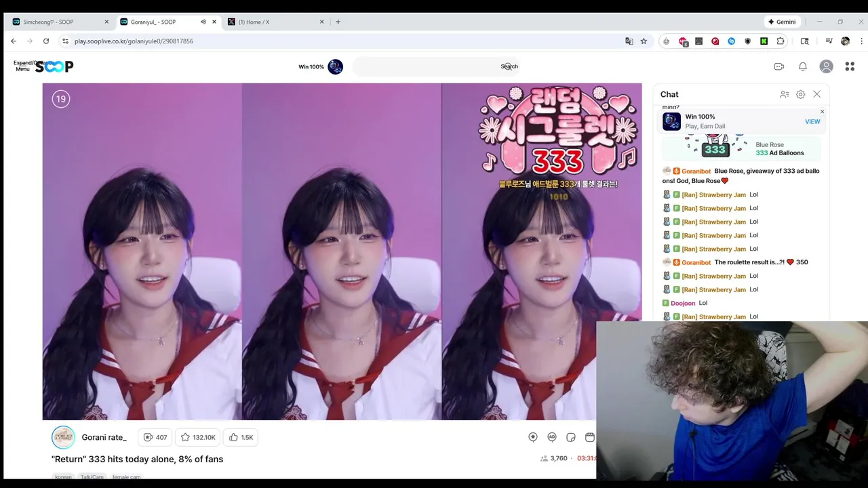Click the streamer avatar beside Gorani rate_

pos(63,437)
